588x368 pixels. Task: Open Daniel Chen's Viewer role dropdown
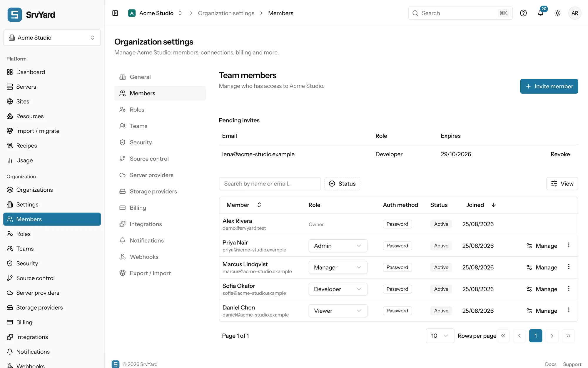click(x=338, y=311)
